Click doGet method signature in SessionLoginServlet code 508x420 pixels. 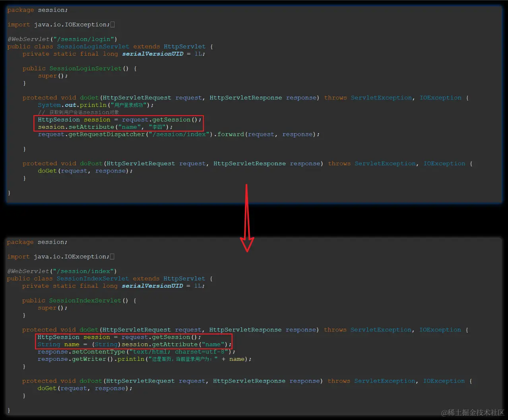click(245, 98)
